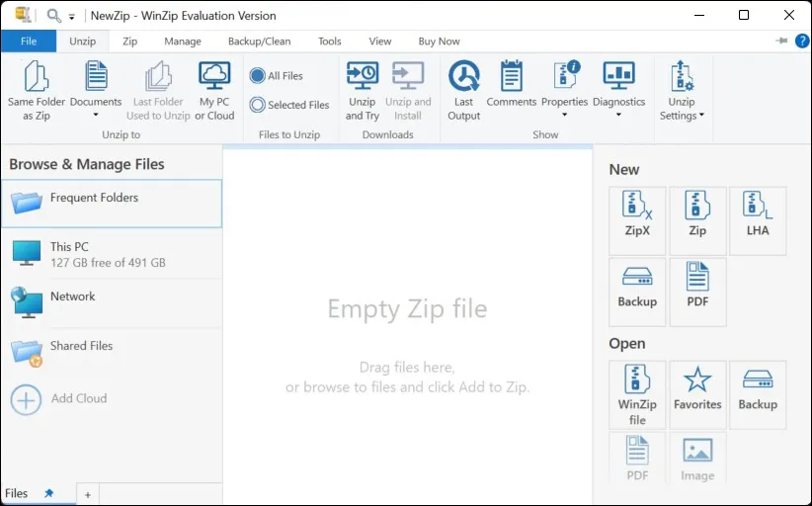Open a Backup under Open section

coord(758,395)
